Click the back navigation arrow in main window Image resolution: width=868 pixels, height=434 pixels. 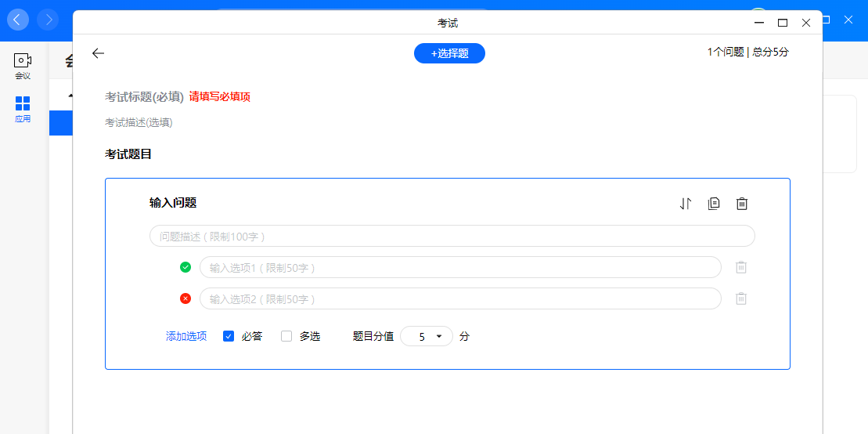click(x=18, y=20)
